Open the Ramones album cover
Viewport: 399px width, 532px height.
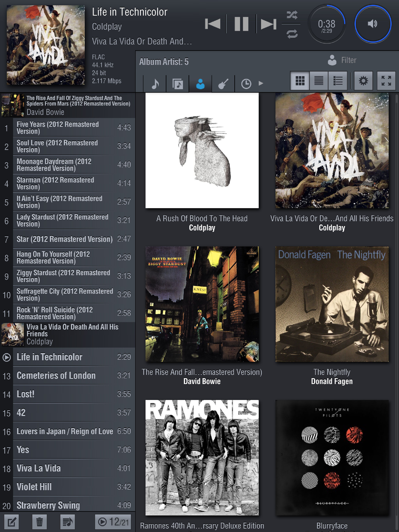pos(202,458)
